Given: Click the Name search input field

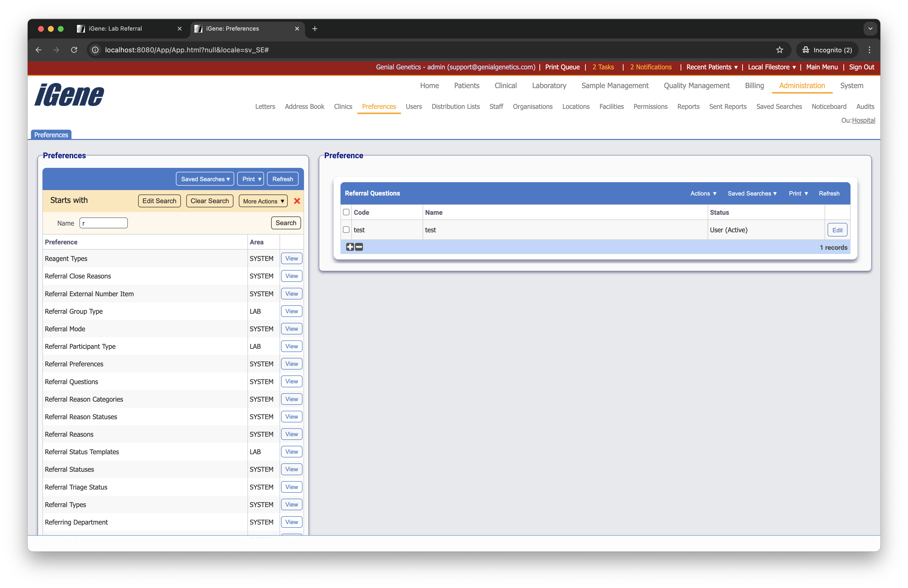Looking at the screenshot, I should (x=103, y=223).
